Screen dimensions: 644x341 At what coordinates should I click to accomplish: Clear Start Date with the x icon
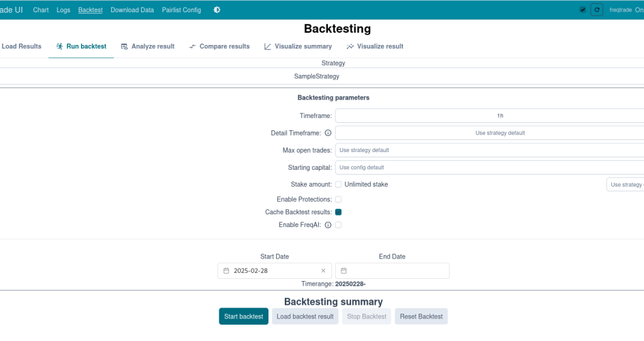tap(323, 271)
